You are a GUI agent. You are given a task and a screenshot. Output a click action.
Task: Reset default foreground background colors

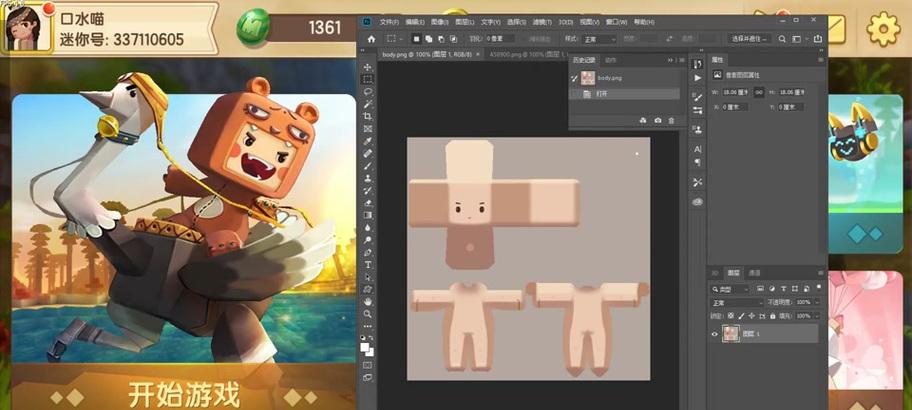pos(363,338)
